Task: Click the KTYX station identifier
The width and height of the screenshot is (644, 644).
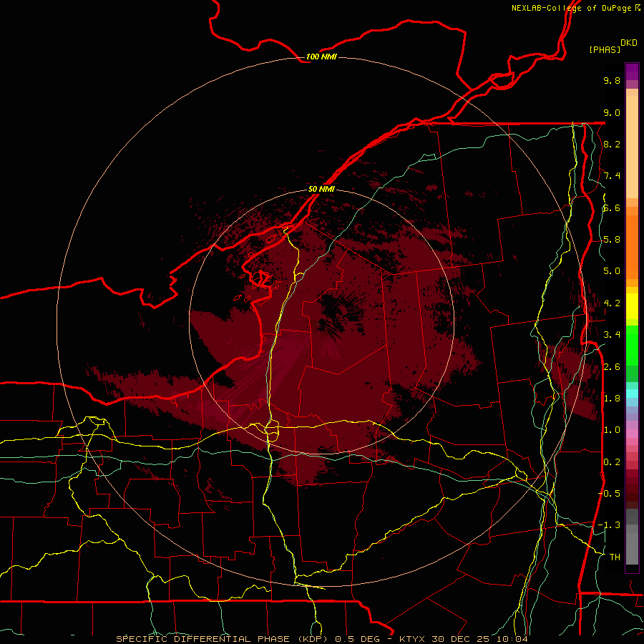Action: [x=412, y=639]
